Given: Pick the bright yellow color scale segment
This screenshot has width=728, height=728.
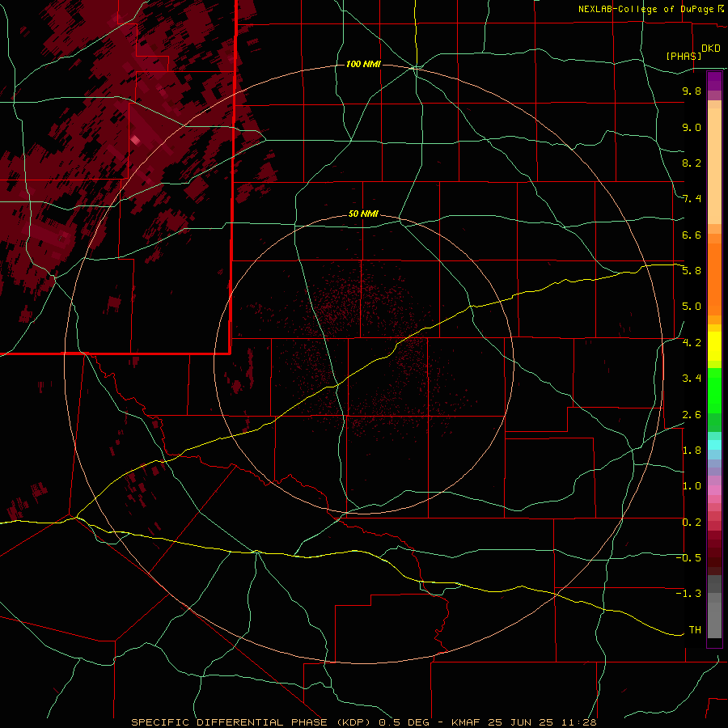Looking at the screenshot, I should (714, 346).
